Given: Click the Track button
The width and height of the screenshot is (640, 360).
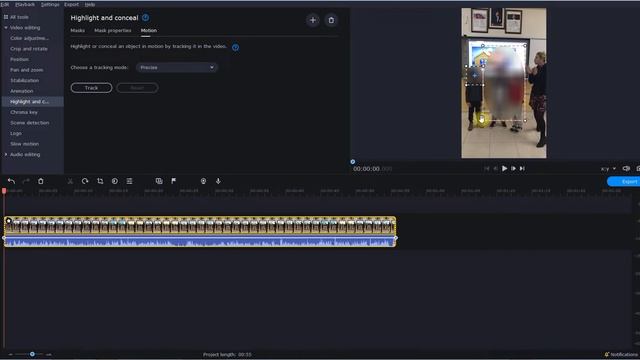Looking at the screenshot, I should 91,88.
